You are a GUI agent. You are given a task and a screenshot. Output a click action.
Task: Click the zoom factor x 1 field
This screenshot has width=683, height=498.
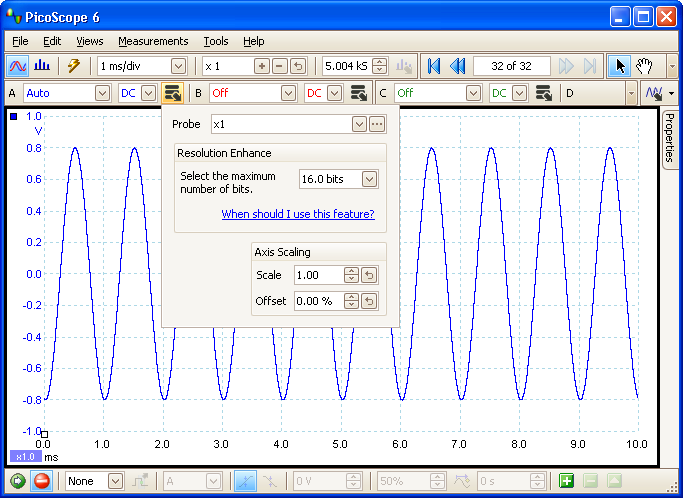(x=228, y=66)
